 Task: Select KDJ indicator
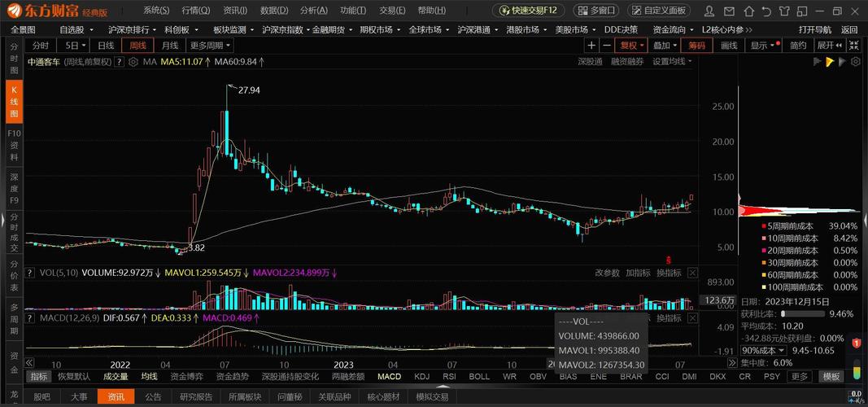tap(422, 377)
